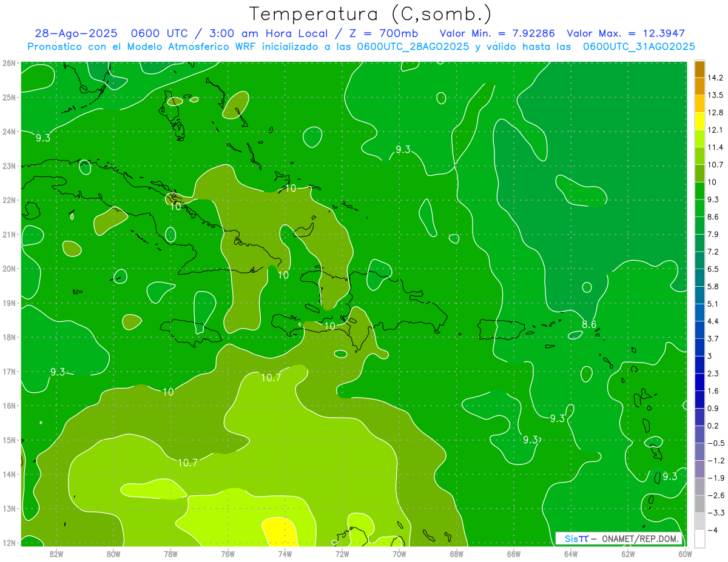This screenshot has width=728, height=562.
Task: Click the "15N" latitude axis label
Action: point(9,440)
